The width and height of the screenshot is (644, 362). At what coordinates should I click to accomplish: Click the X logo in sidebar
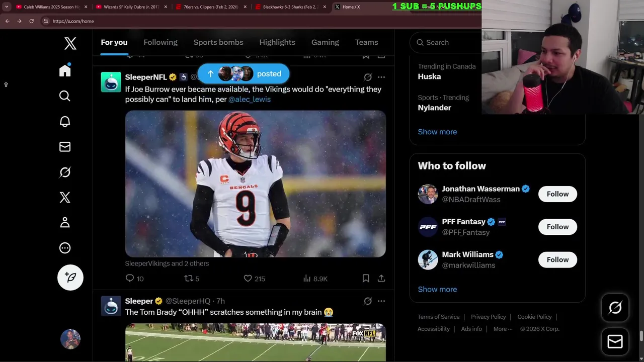click(x=70, y=43)
